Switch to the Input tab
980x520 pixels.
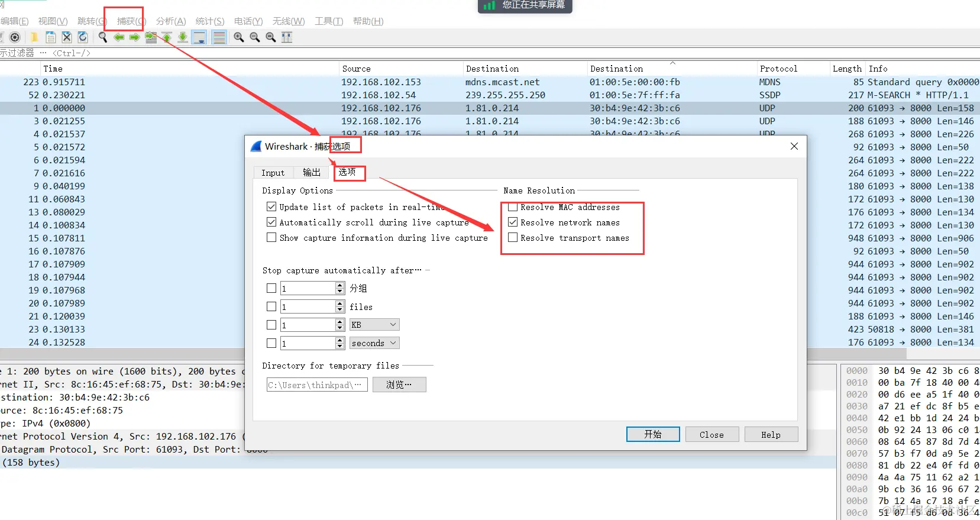[x=273, y=173]
